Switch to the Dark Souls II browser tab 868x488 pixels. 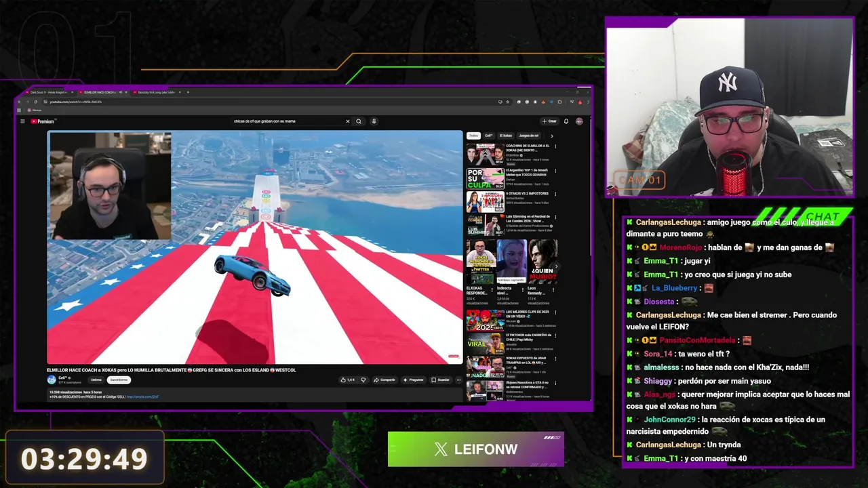pos(49,92)
